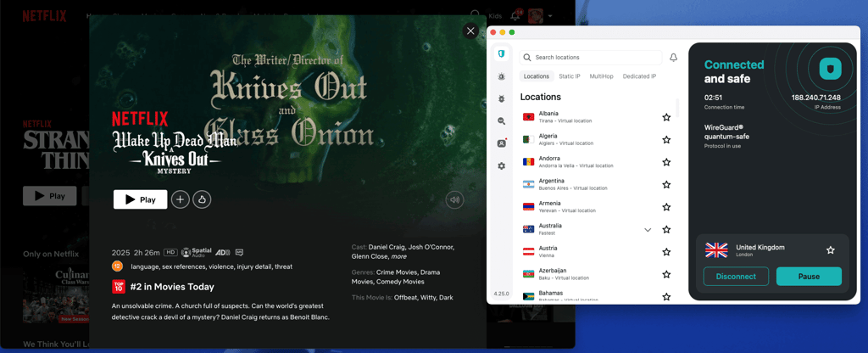Click the HD quality badge
This screenshot has width=868, height=353.
click(x=170, y=252)
